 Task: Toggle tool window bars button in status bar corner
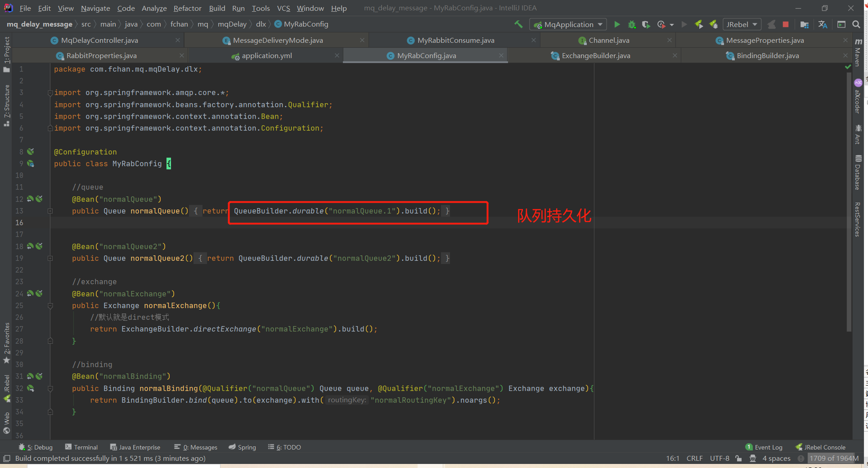tap(6, 458)
